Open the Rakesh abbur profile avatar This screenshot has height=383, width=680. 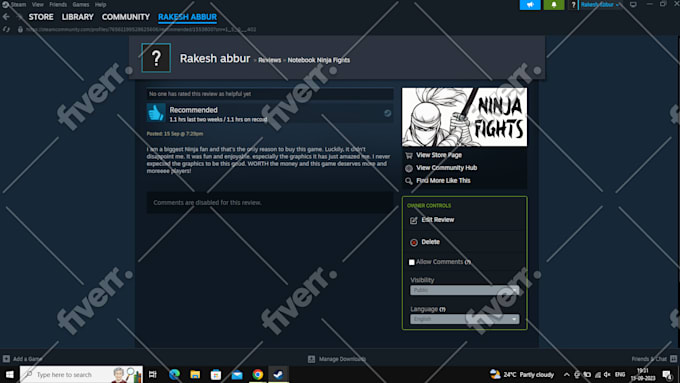[156, 58]
